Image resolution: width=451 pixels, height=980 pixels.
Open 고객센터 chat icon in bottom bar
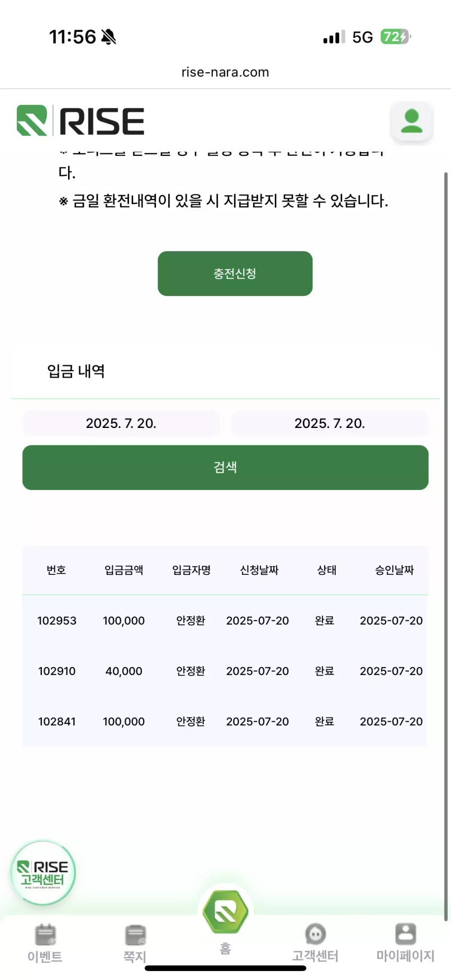click(315, 934)
